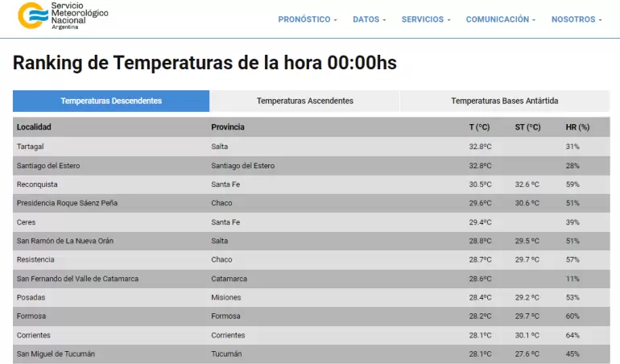Click Ceres humidity 39%
Screen dimensions: 620x364
572,222
